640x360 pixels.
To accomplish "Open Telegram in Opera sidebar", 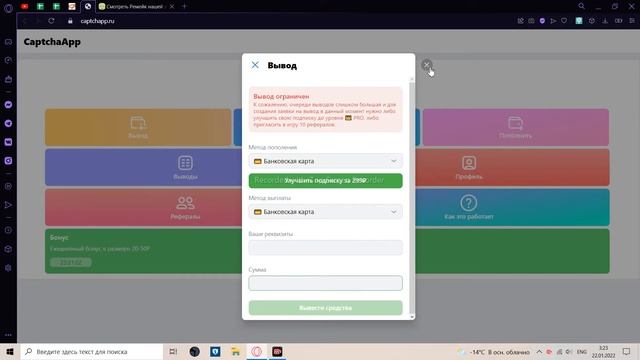I will coord(8,123).
